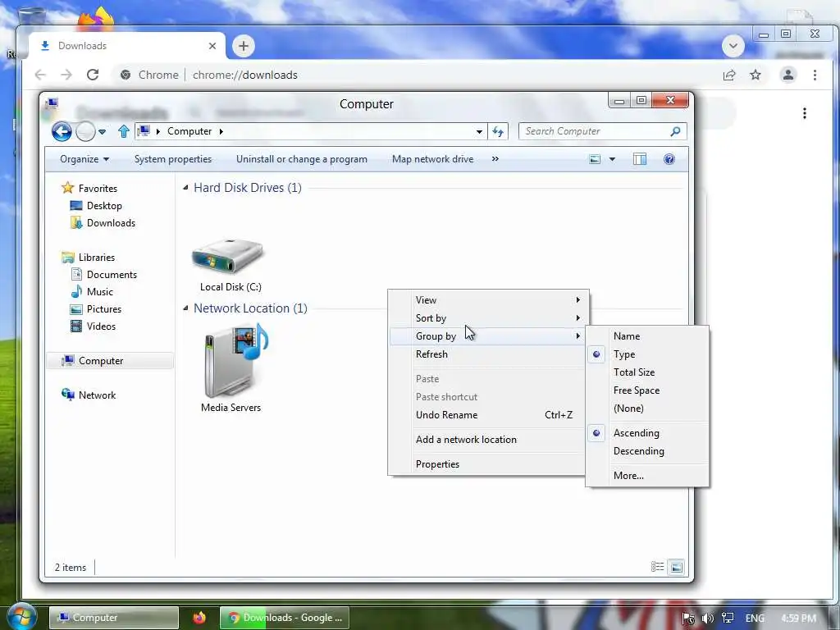Open a new Chrome tab
Screen dimensions: 840x630
[244, 46]
